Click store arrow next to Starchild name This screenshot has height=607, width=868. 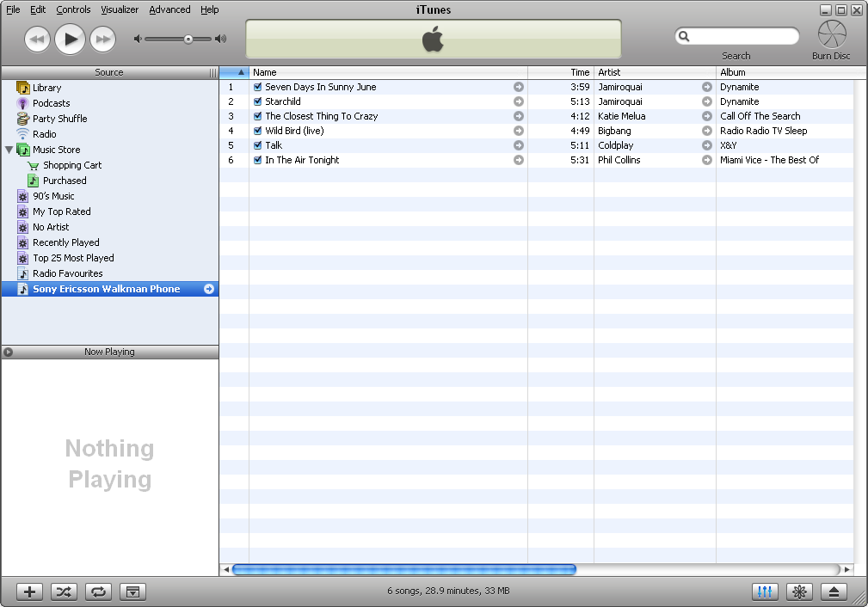519,101
